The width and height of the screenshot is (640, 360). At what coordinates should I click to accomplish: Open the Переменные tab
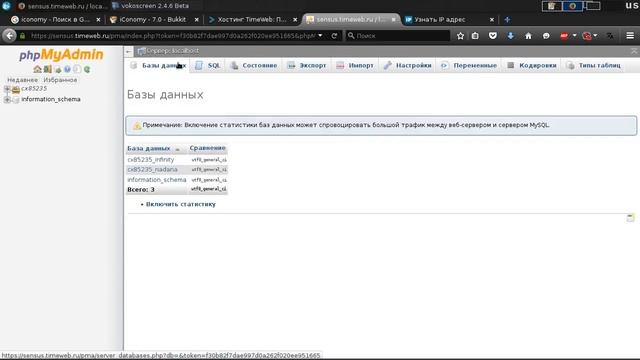coord(469,65)
